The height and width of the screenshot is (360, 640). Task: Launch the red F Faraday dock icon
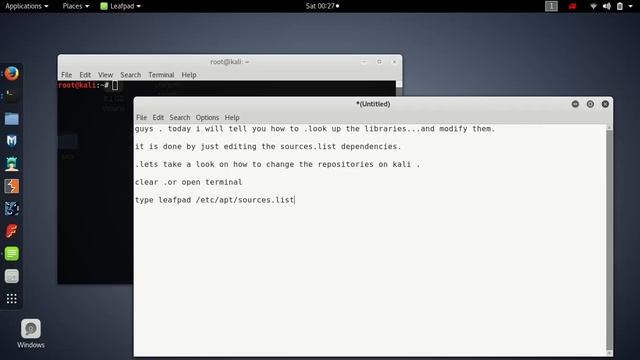tap(11, 231)
